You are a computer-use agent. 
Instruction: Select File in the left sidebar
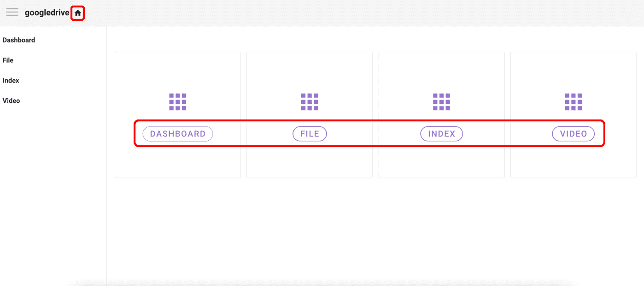8,60
